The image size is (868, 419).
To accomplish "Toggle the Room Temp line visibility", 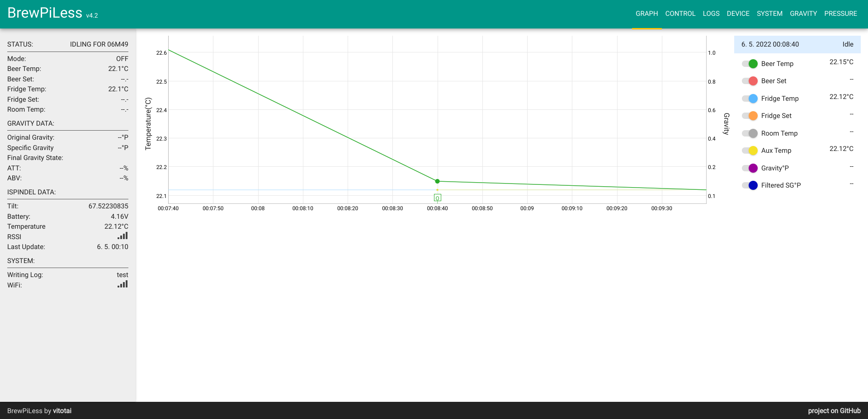I will (x=750, y=133).
